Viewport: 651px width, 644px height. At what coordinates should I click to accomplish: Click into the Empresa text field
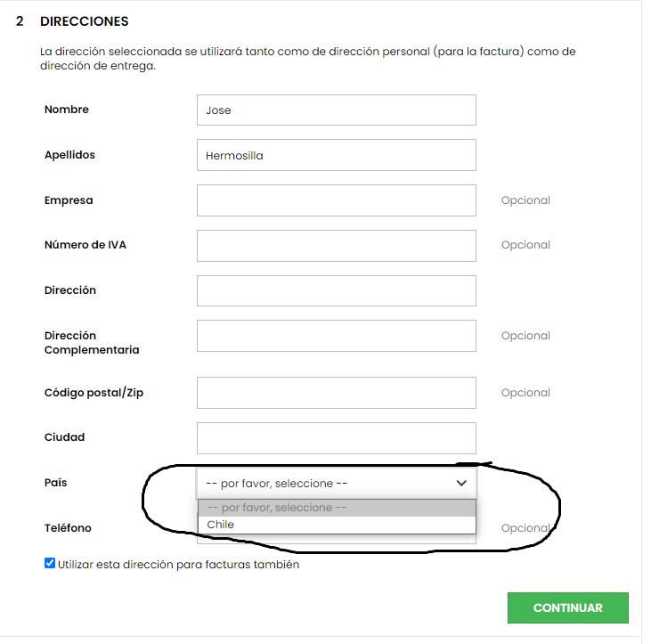pyautogui.click(x=336, y=200)
